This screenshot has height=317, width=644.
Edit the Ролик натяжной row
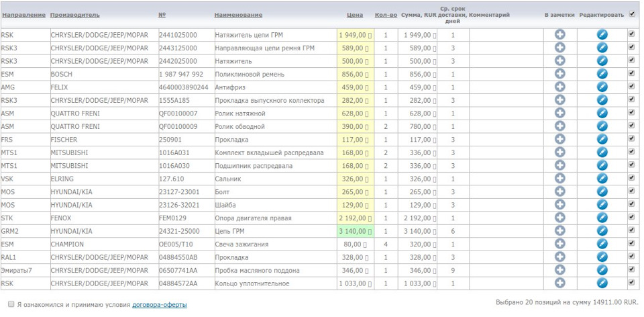point(602,113)
